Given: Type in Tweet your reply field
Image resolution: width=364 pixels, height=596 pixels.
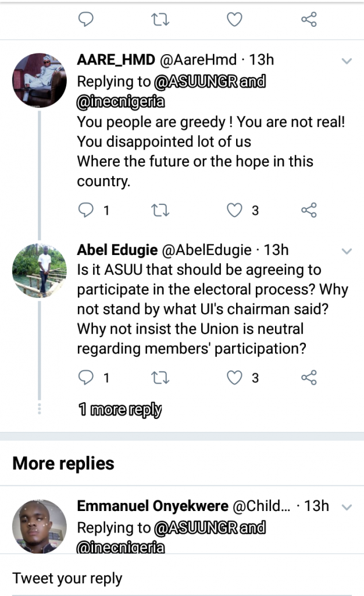Looking at the screenshot, I should pyautogui.click(x=174, y=578).
